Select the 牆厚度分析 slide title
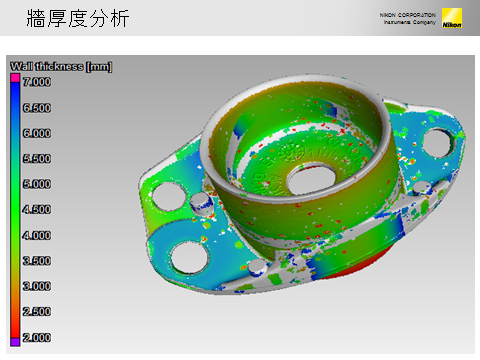The width and height of the screenshot is (480, 360). point(78,18)
